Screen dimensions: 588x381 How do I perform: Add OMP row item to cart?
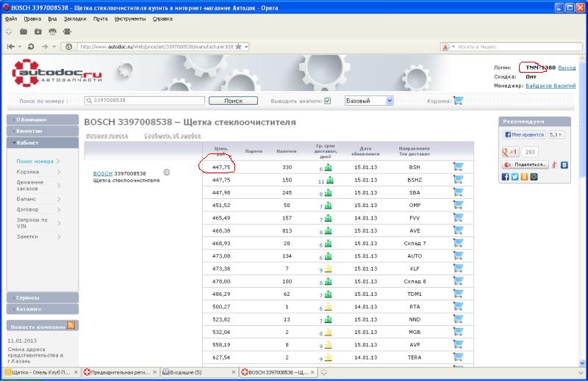[x=458, y=205]
